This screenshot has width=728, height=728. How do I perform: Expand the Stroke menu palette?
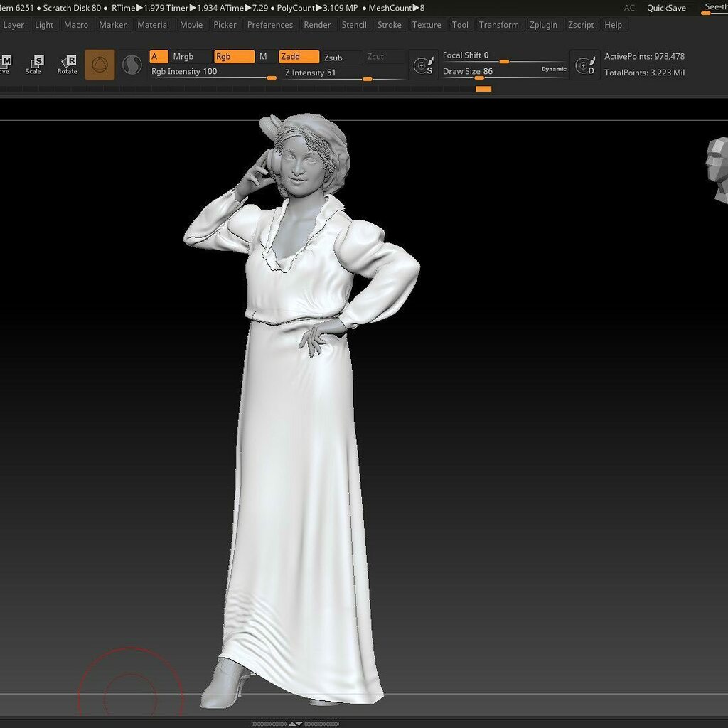pyautogui.click(x=389, y=25)
